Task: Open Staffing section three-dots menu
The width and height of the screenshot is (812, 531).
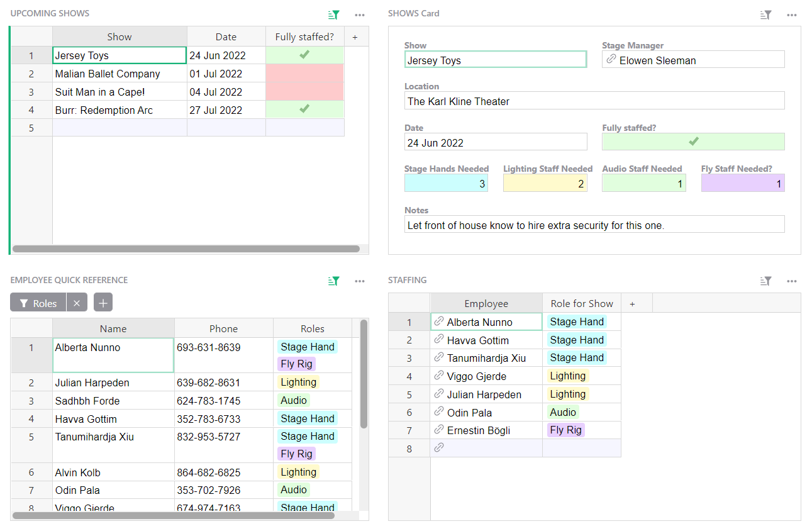Action: [x=792, y=281]
